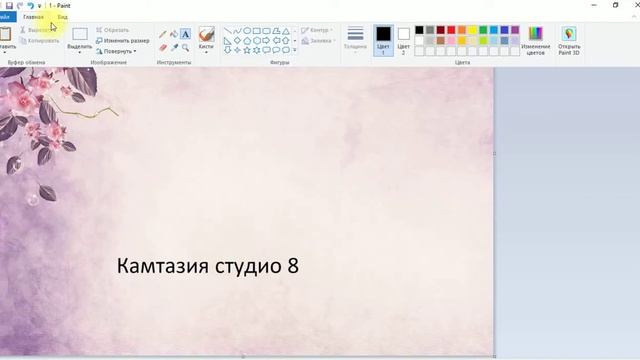Choose the four-point star shape
The height and width of the screenshot is (360, 640).
tap(238, 50)
